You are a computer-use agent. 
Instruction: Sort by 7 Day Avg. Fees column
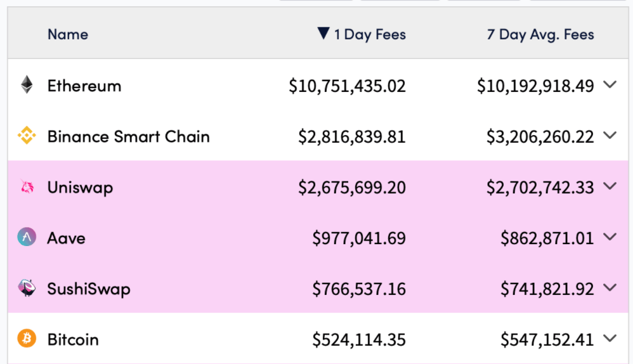click(x=540, y=34)
